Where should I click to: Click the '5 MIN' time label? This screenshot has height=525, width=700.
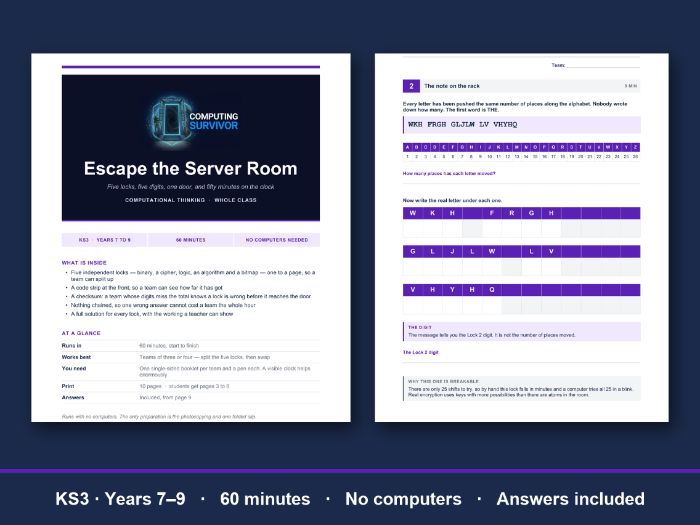point(631,86)
